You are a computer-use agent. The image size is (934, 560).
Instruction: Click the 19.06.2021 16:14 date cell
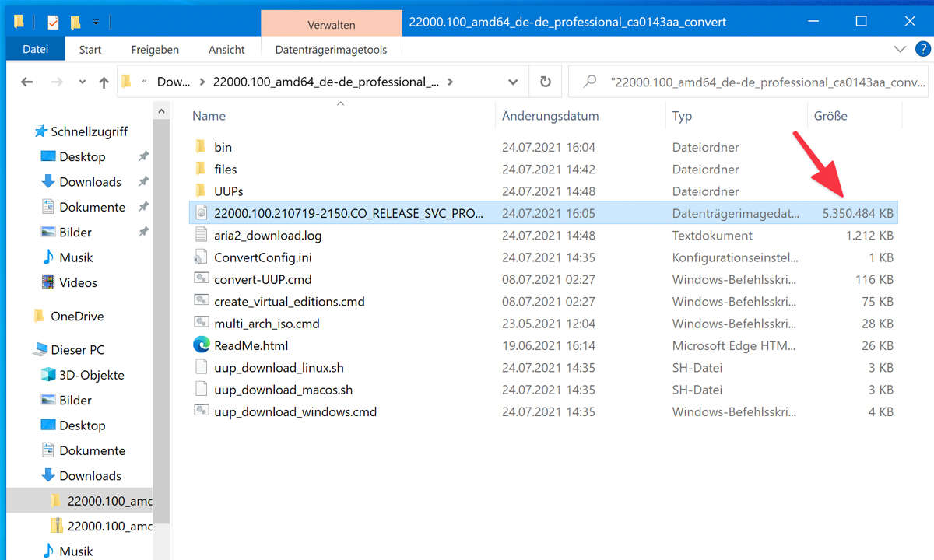548,345
